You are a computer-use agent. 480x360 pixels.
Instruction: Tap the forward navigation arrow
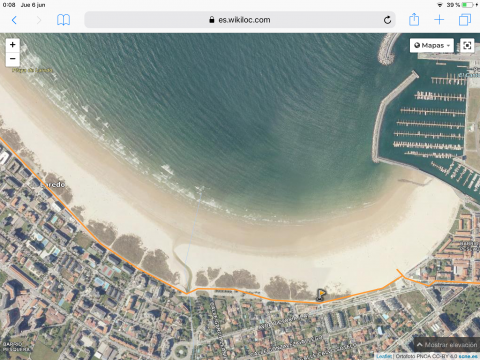click(39, 20)
